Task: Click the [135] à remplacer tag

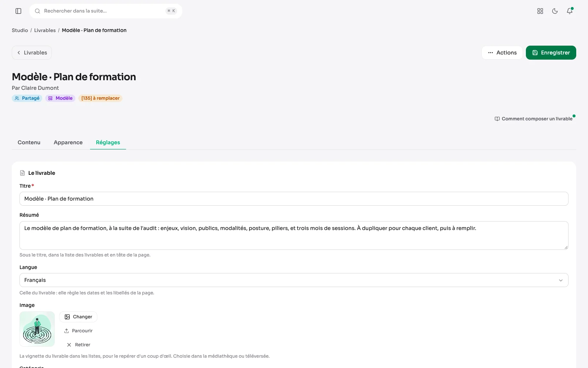Action: pyautogui.click(x=100, y=98)
